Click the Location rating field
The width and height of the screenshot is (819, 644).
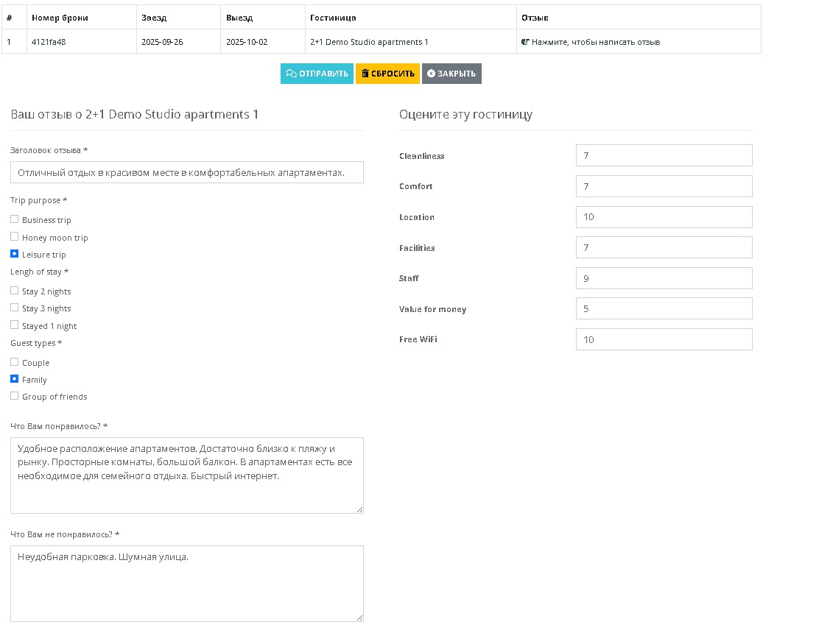click(x=664, y=217)
